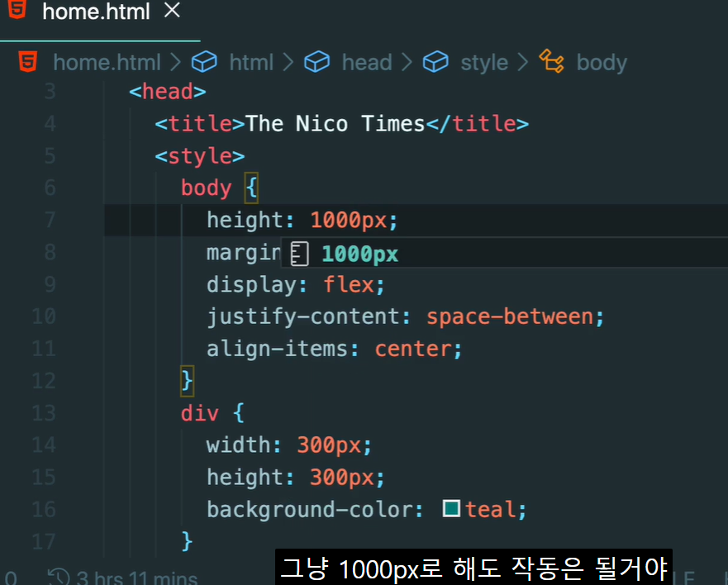Open the style breadcrumb segment
The image size is (728, 585).
coord(483,63)
